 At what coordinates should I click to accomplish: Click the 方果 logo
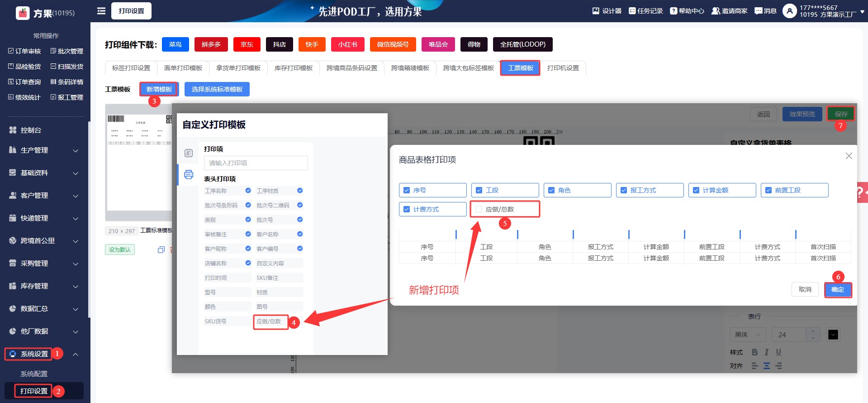23,13
